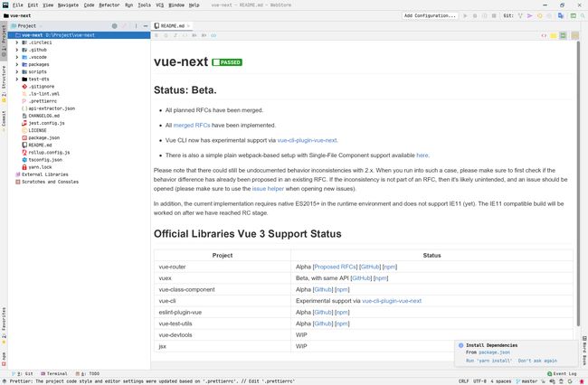Select the README.md editor tab
Image resolution: width=588 pixels, height=385 pixels.
[x=173, y=26]
